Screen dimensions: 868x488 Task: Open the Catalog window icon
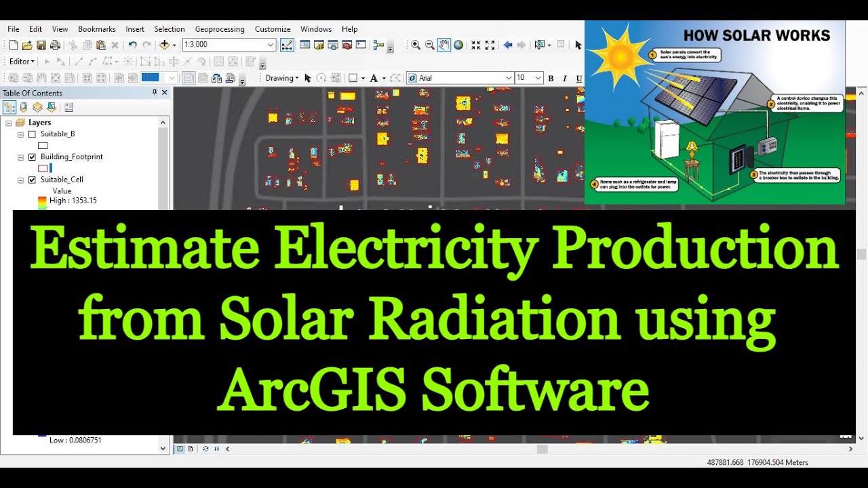pos(319,45)
